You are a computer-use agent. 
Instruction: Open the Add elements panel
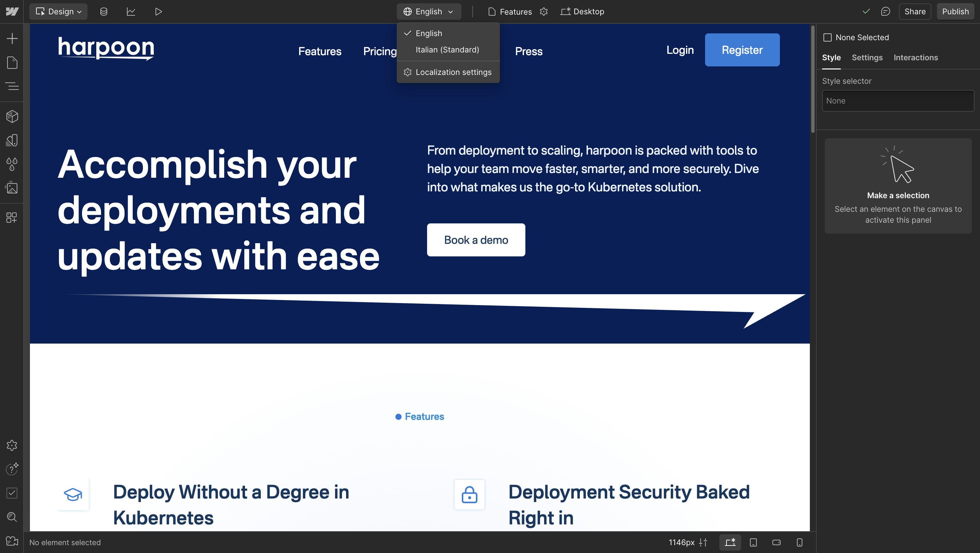12,38
